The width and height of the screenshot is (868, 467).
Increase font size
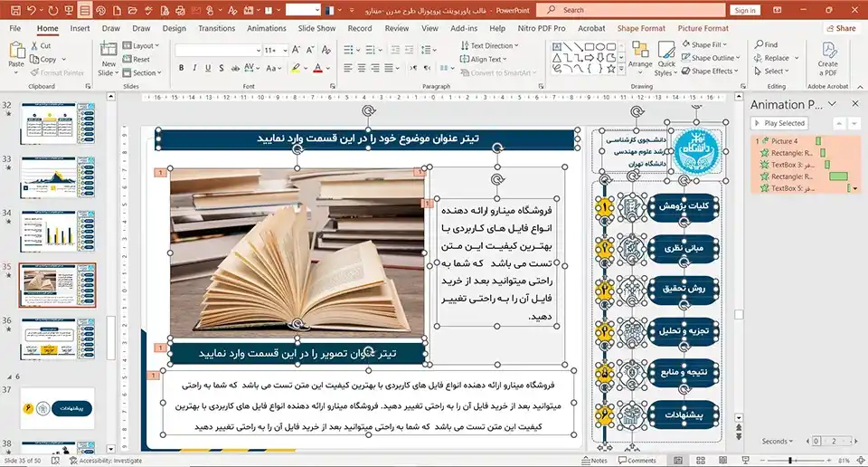pyautogui.click(x=296, y=51)
